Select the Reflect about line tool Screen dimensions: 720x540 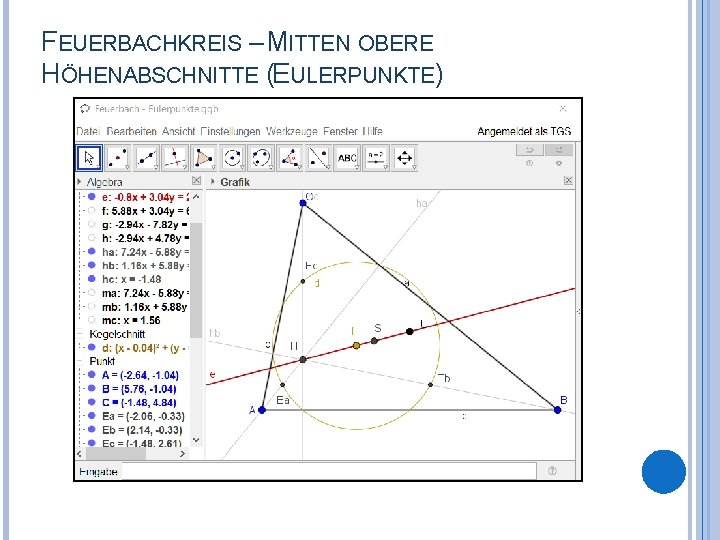[x=318, y=158]
